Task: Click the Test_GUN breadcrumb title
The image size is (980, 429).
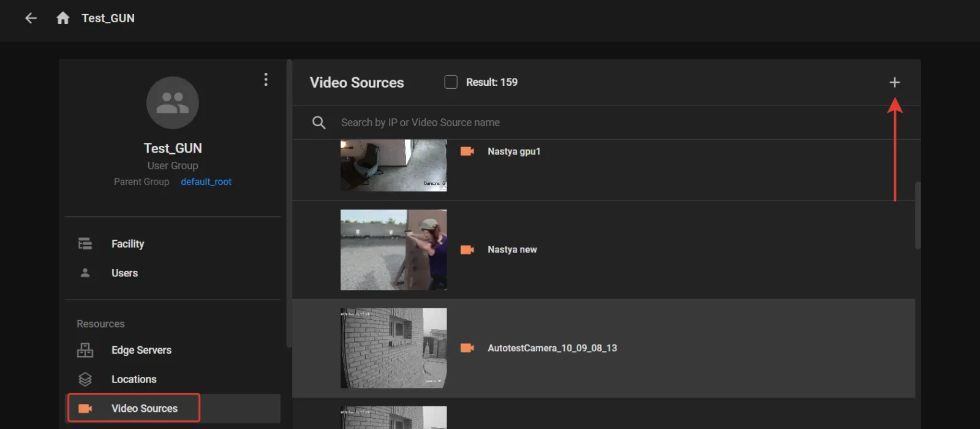Action: click(108, 18)
